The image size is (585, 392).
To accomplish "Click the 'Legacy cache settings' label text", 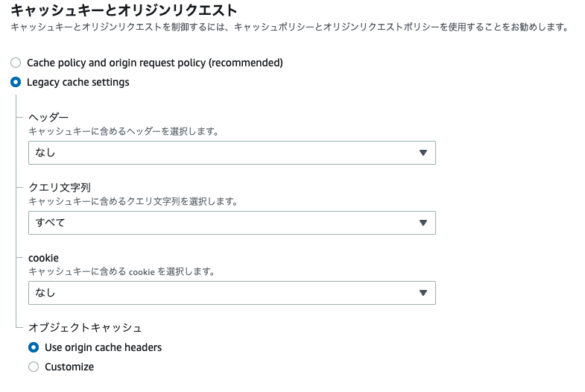I will click(x=78, y=82).
